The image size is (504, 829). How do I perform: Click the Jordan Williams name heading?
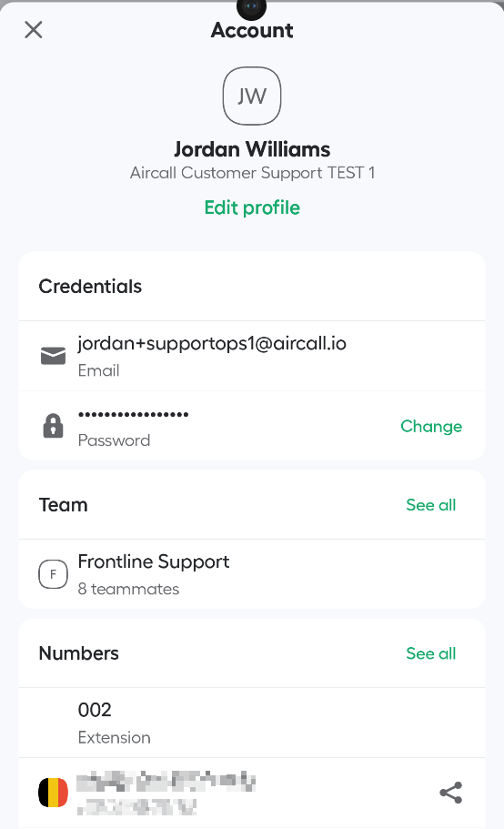pos(252,149)
